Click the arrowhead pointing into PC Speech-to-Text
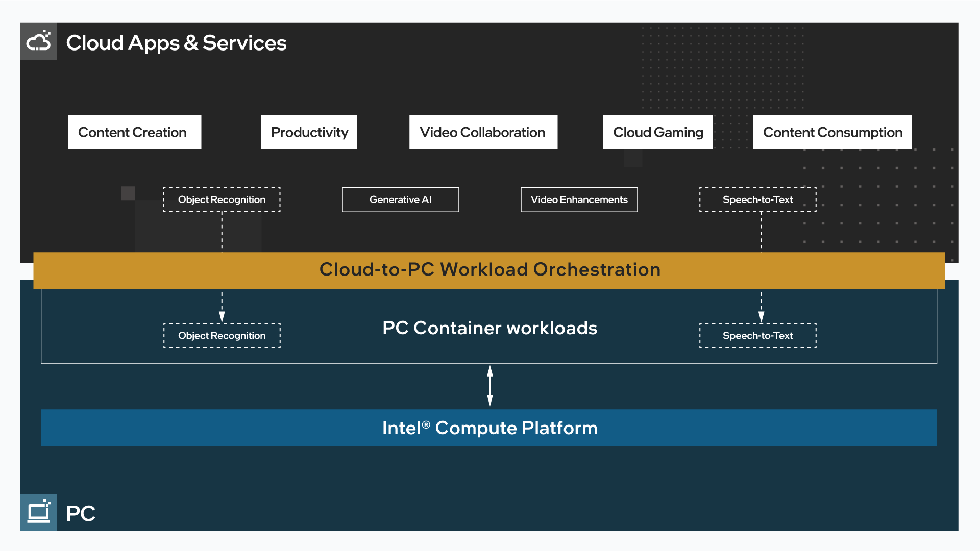 point(761,317)
